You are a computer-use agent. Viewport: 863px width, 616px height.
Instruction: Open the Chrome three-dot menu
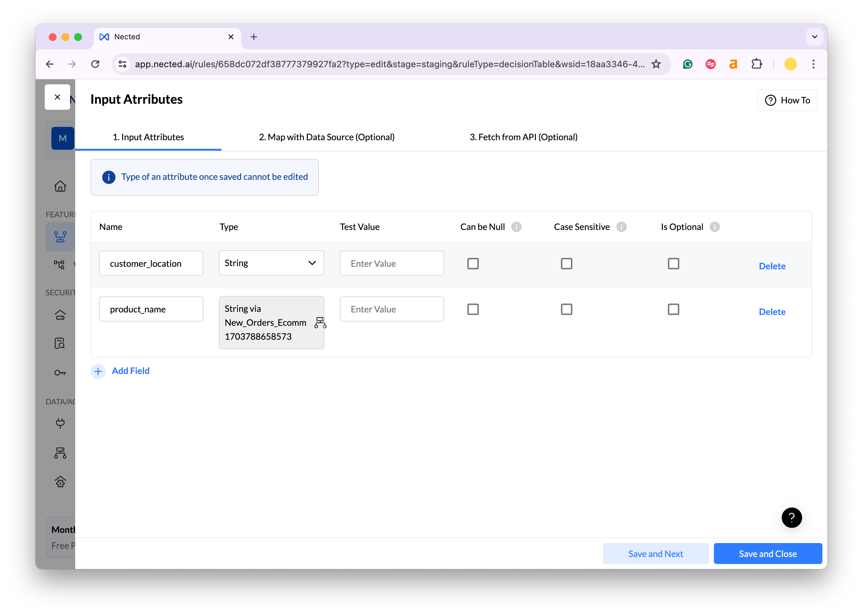(813, 64)
